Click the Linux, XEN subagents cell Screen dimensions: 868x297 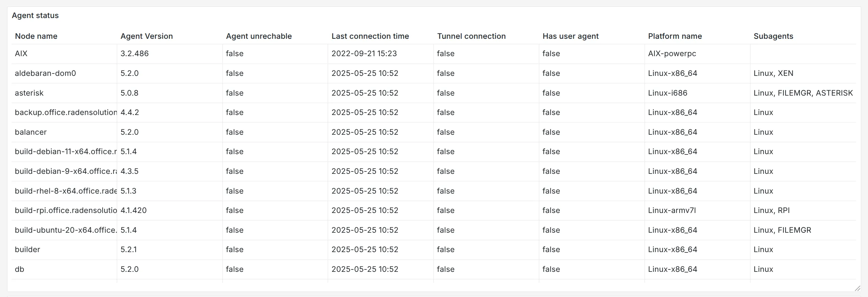pyautogui.click(x=773, y=73)
